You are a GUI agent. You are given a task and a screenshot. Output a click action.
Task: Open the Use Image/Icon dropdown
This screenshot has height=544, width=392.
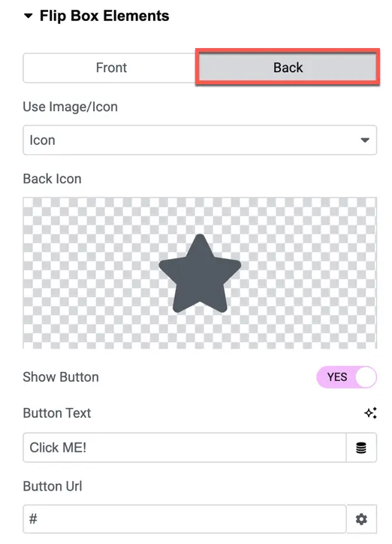[x=200, y=141]
